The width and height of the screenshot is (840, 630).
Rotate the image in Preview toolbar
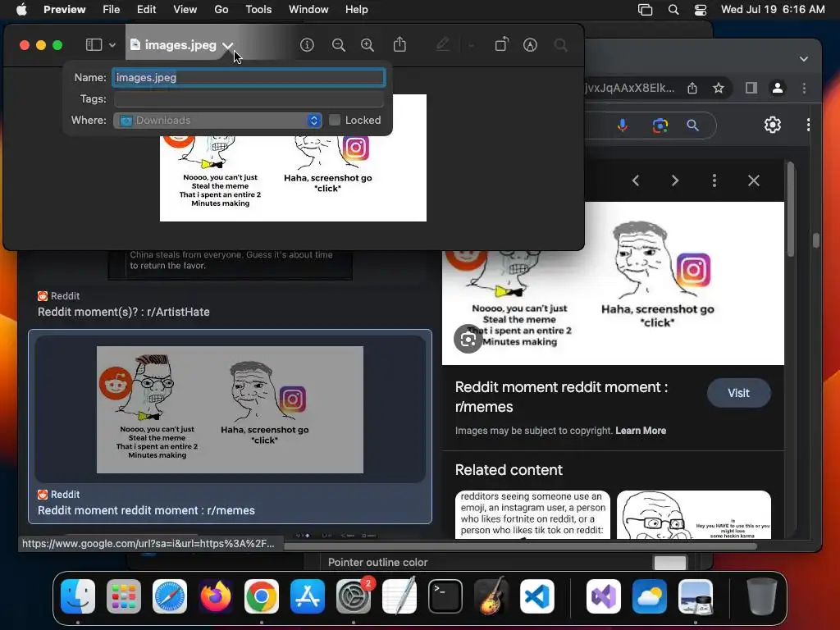pos(501,44)
